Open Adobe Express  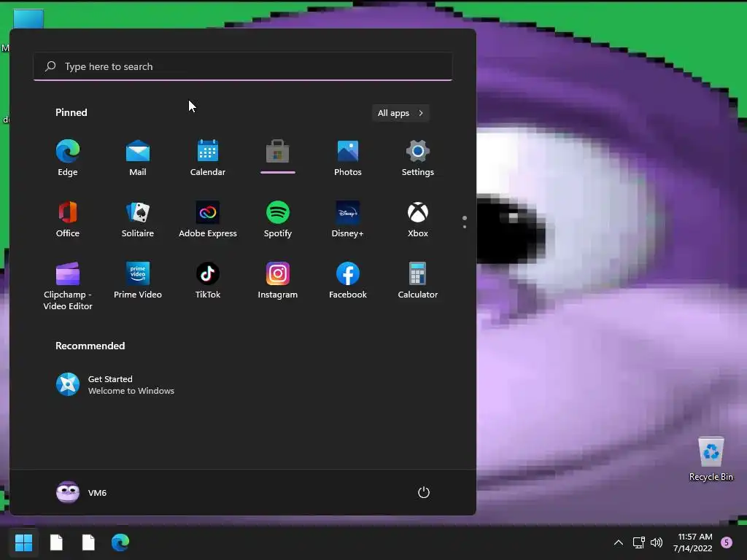coord(208,219)
